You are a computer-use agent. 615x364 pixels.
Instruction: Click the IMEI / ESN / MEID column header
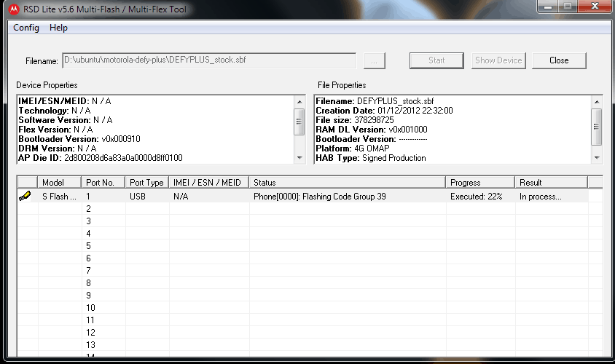[208, 183]
